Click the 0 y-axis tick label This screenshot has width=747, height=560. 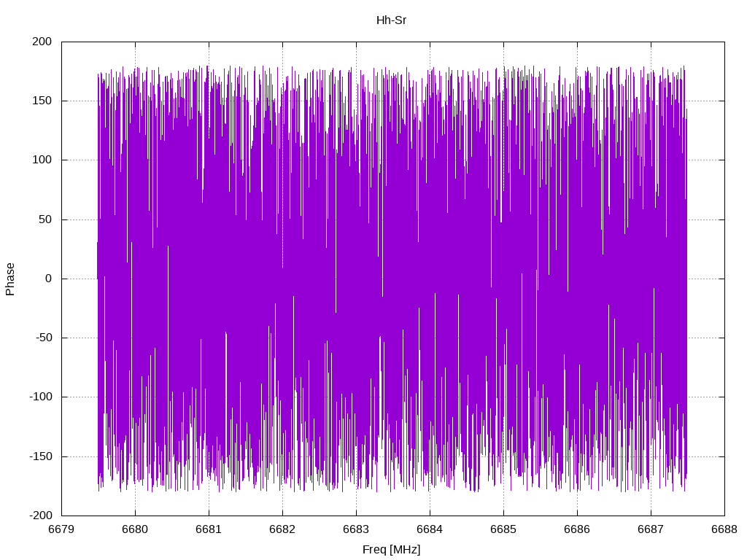tap(49, 279)
